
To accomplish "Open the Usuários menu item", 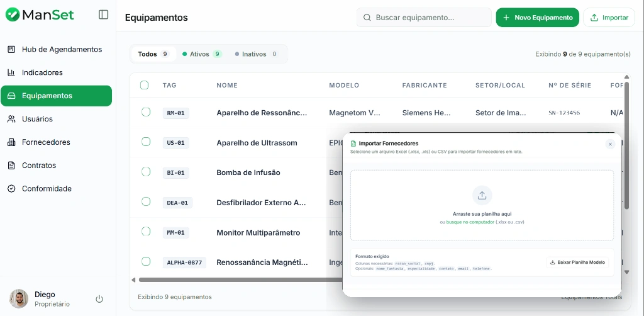I will pos(56,119).
